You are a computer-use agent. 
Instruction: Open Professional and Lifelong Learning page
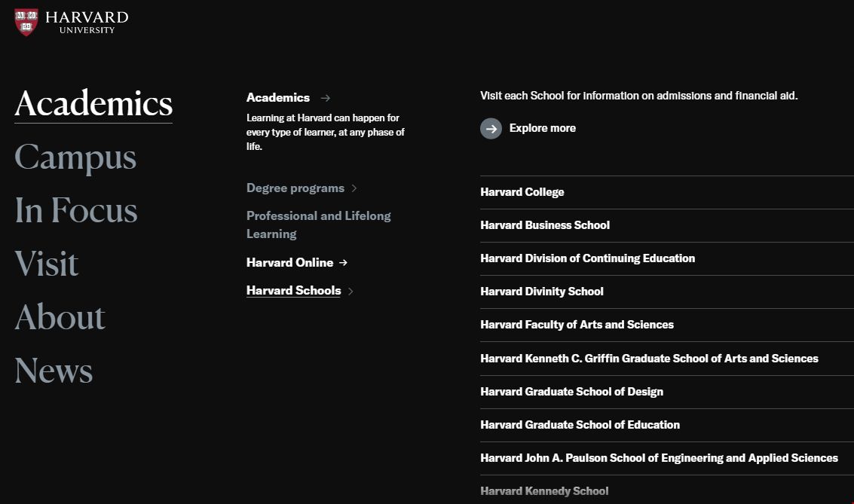click(318, 224)
